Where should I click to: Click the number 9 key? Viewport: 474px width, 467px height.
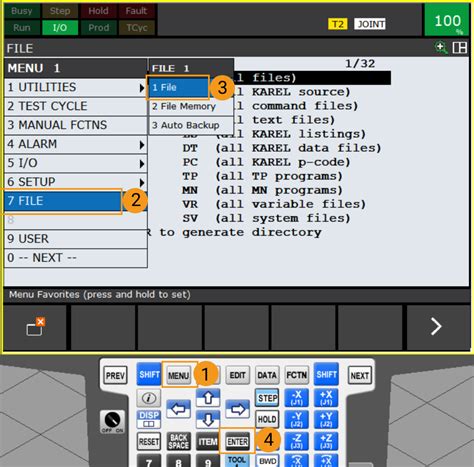point(208,461)
